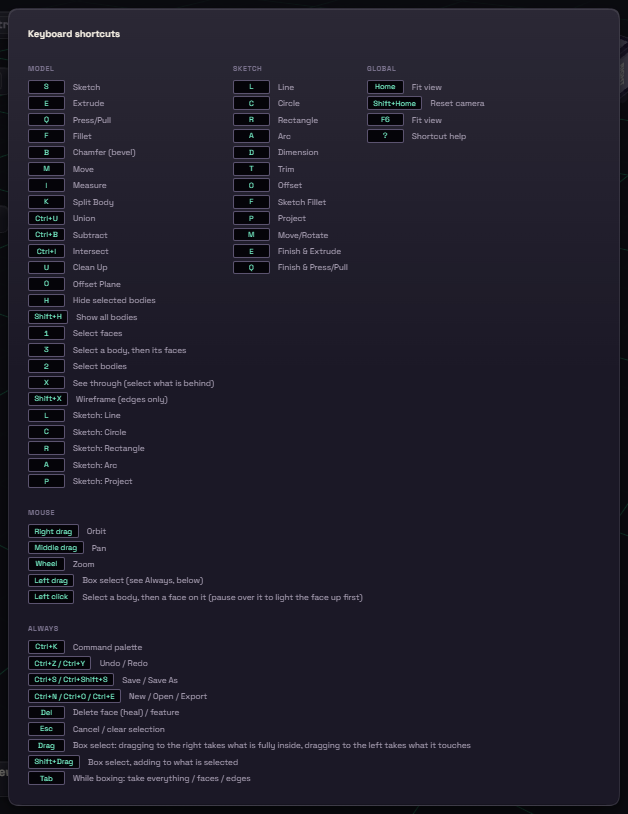
Task: Click the "Select bodies" label
Action: pos(100,366)
